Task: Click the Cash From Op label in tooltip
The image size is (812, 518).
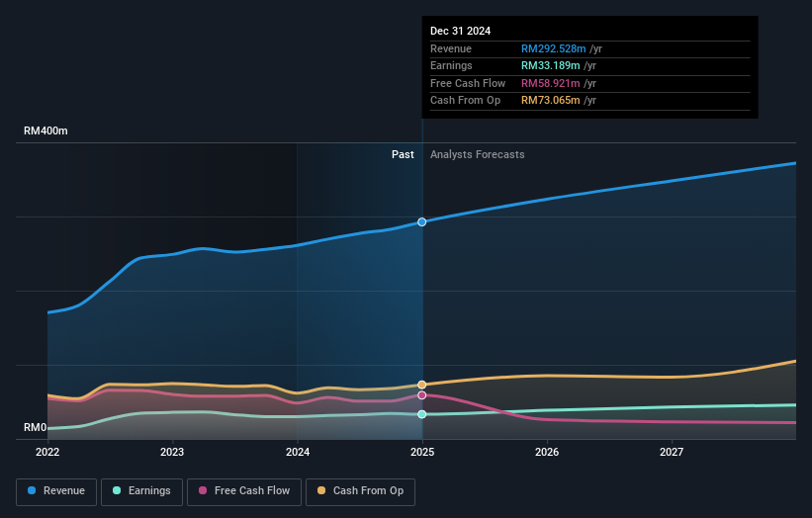Action: (x=466, y=101)
